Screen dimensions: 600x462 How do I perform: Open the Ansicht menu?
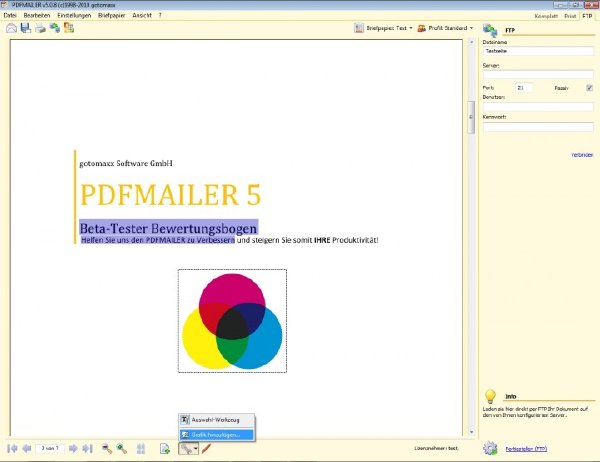(x=142, y=15)
